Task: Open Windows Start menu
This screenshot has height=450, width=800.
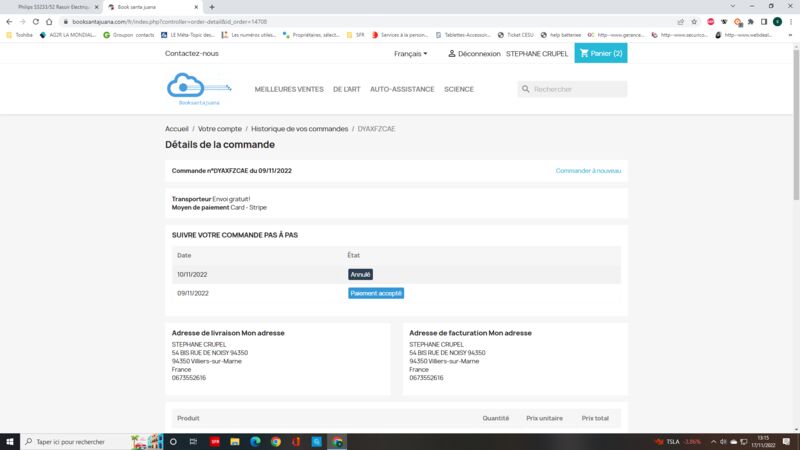Action: [x=10, y=442]
